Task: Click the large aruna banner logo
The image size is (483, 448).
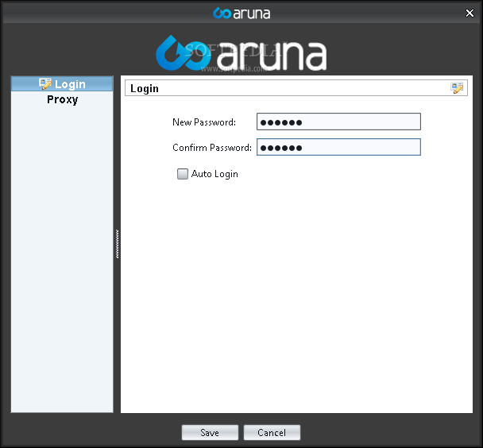Action: (241, 53)
